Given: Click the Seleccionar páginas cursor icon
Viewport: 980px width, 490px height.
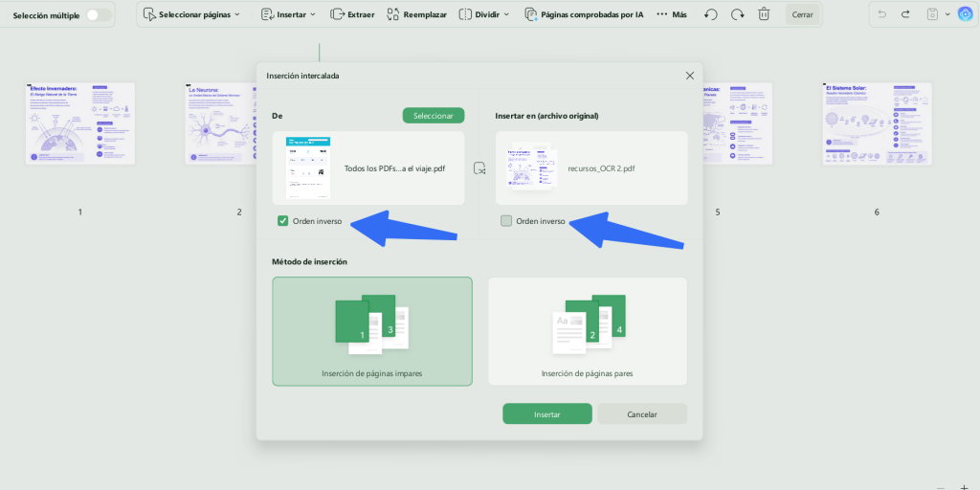Looking at the screenshot, I should click(x=149, y=14).
